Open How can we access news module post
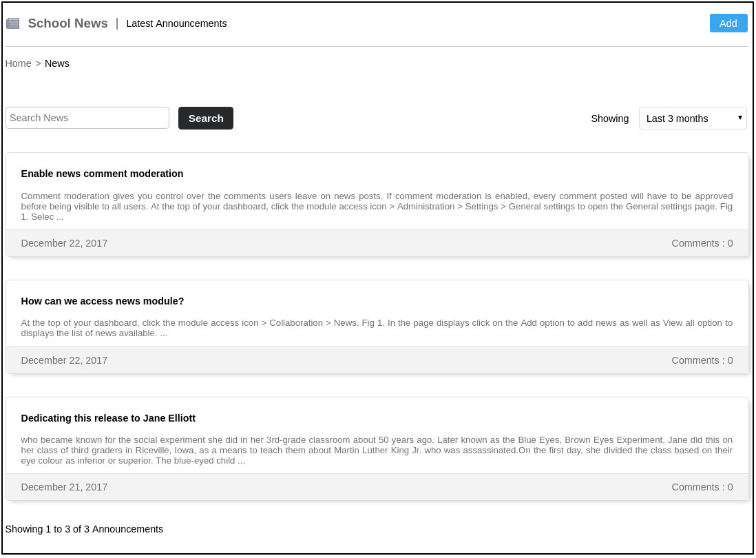 (x=103, y=301)
